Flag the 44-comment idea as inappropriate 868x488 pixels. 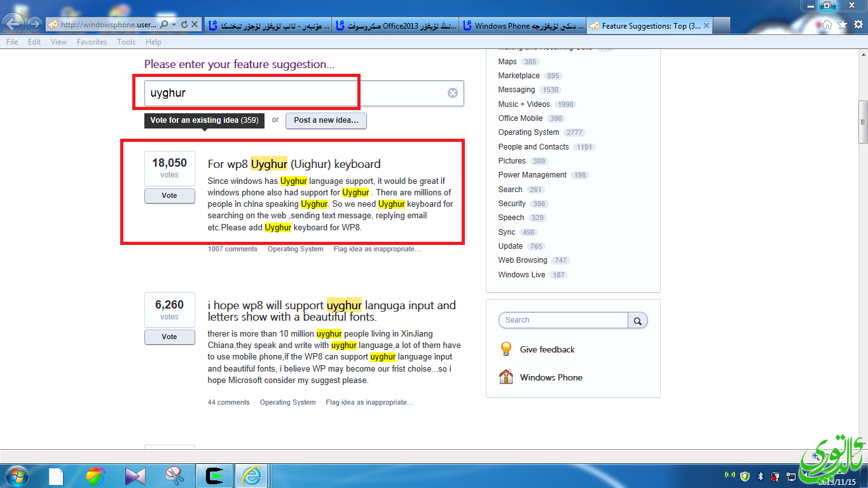369,402
